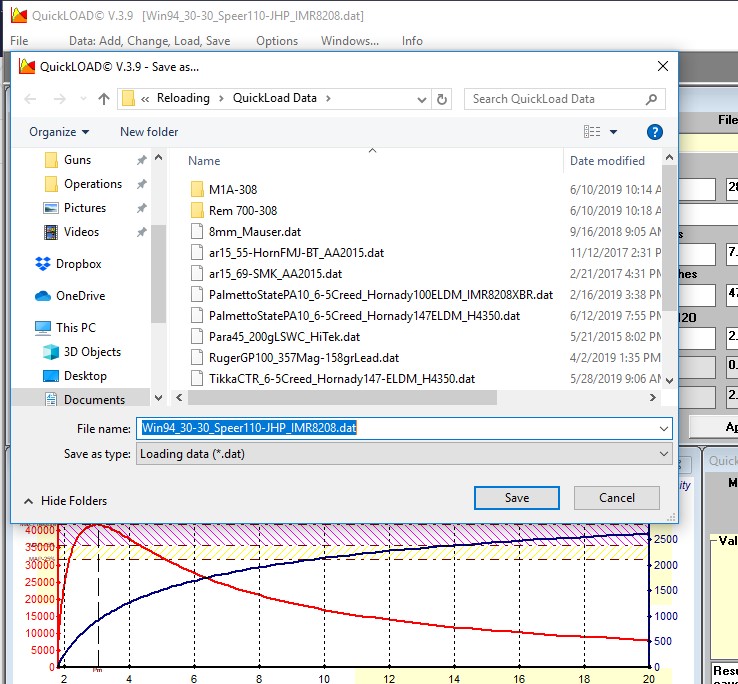Select the Operations quick access folder

point(83,184)
